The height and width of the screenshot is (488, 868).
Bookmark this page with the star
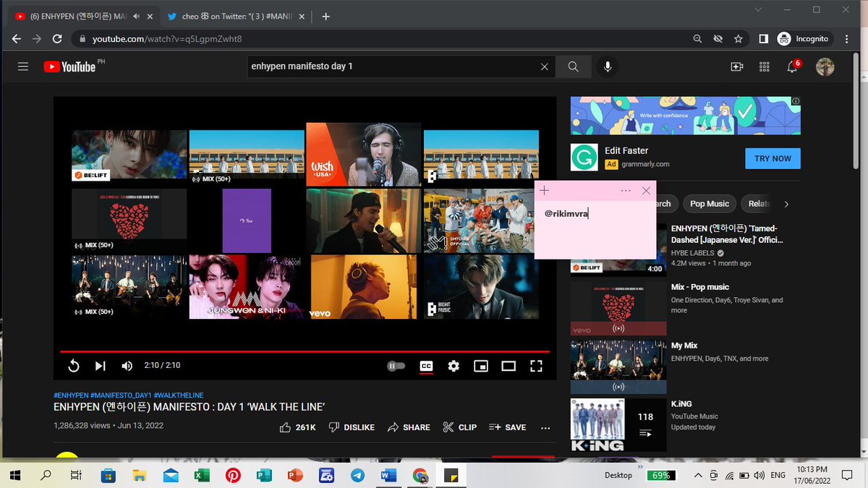[x=739, y=39]
